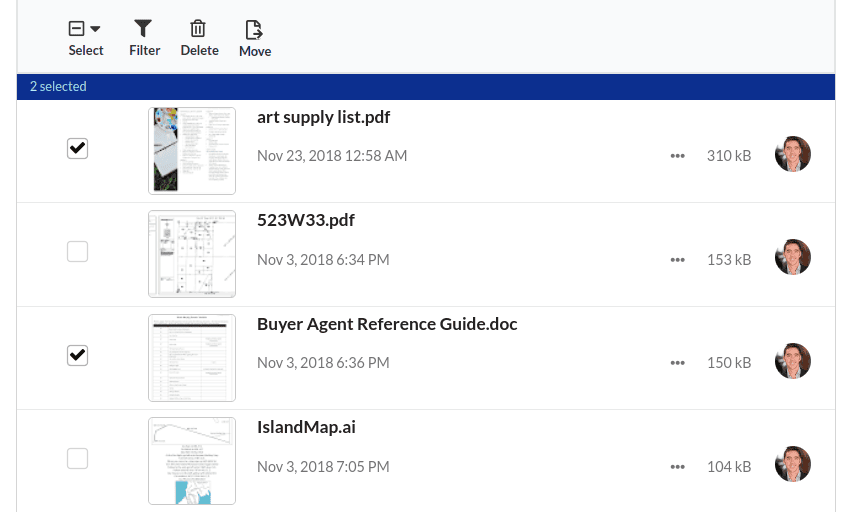
Task: Click uploader avatar on 523W33.pdf row
Action: tap(793, 257)
